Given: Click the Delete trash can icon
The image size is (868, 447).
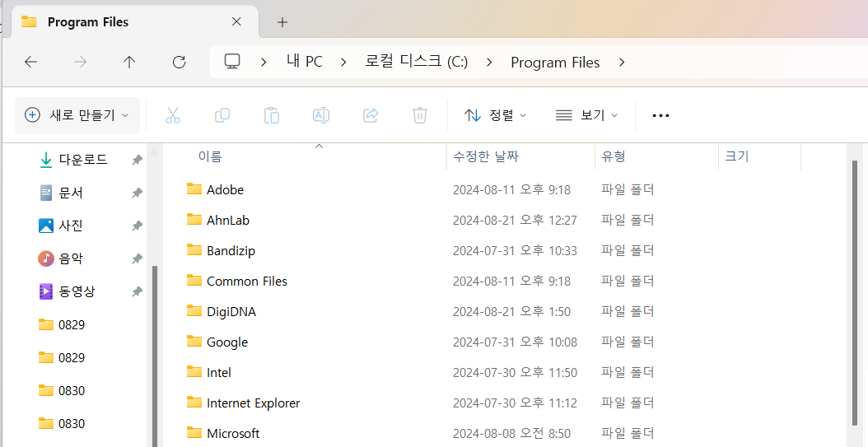Looking at the screenshot, I should (420, 115).
